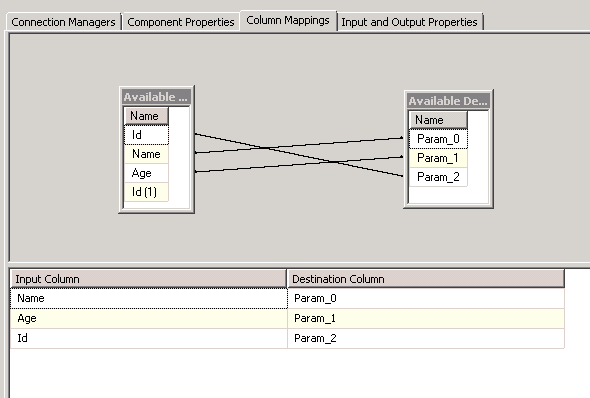This screenshot has width=590, height=398.
Task: Click the Input Column grid header
Action: (x=148, y=279)
